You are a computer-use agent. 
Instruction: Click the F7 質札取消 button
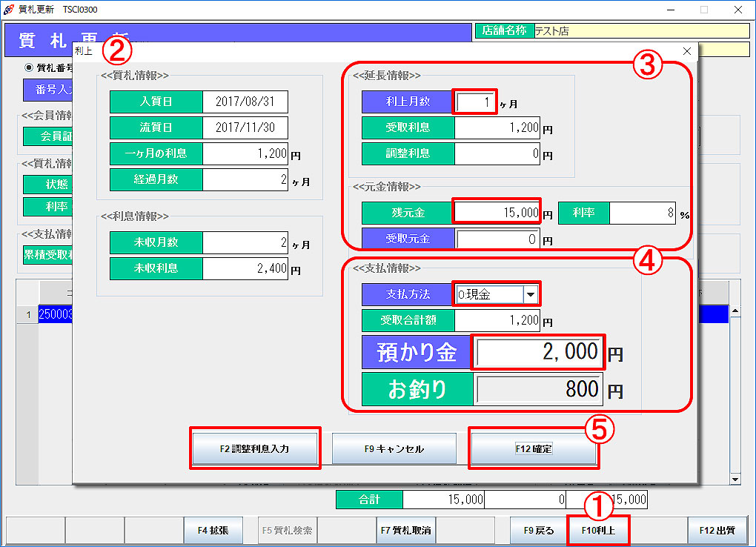[x=405, y=531]
